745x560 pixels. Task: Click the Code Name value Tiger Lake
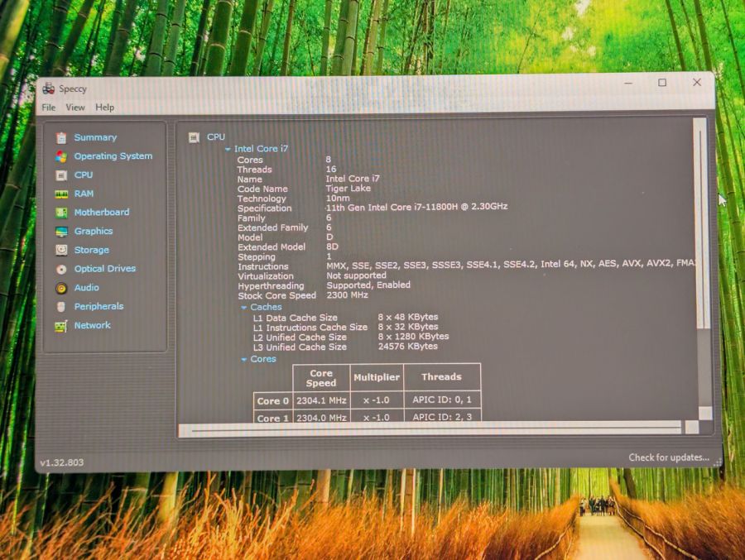[x=348, y=189]
